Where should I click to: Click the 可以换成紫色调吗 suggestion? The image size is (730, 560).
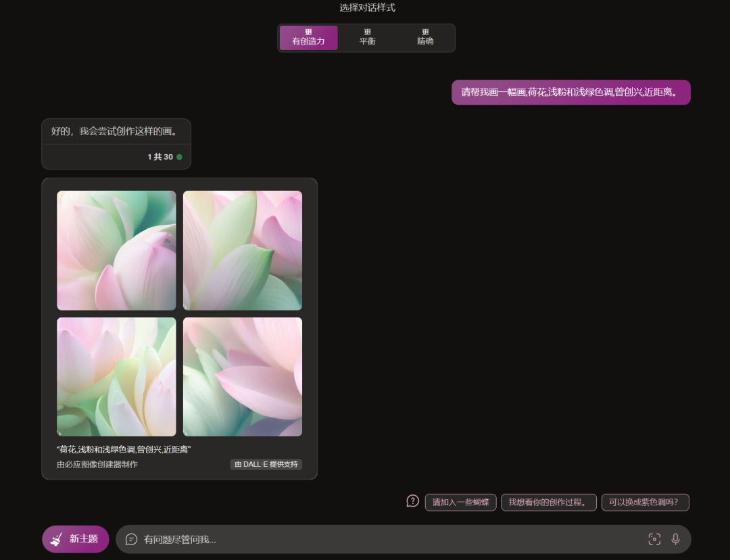(645, 503)
